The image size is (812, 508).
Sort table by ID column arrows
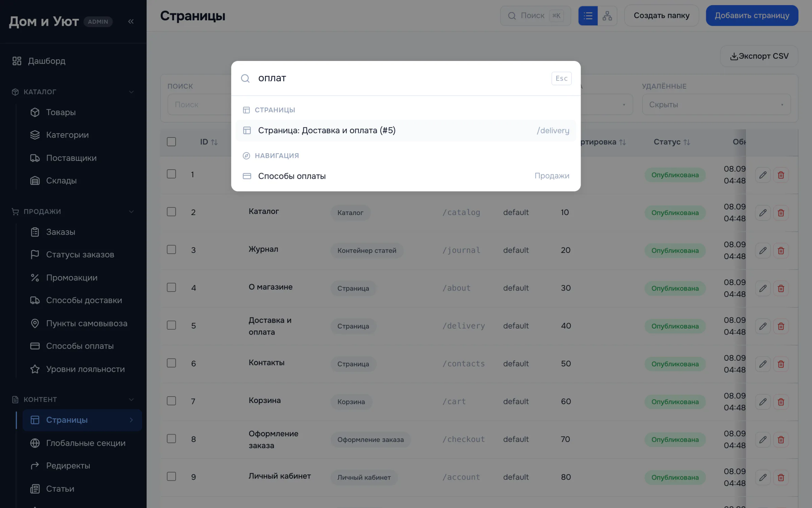pos(214,142)
